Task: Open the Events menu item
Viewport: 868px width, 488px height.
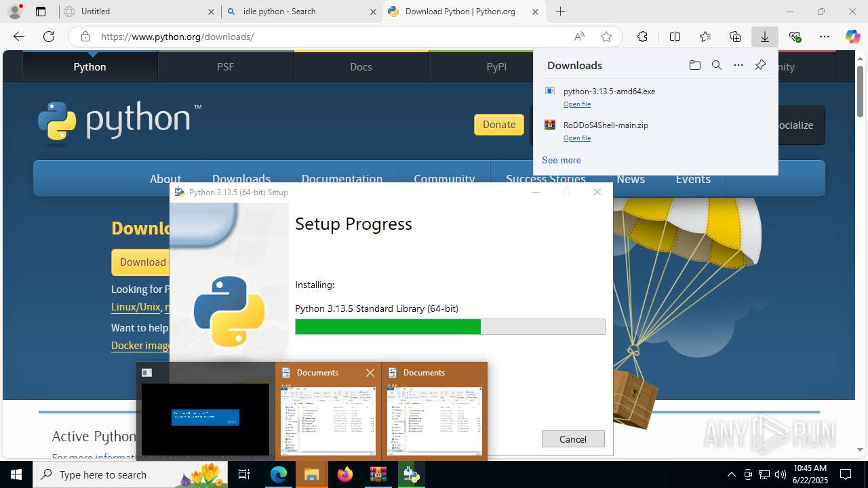Action: 693,179
